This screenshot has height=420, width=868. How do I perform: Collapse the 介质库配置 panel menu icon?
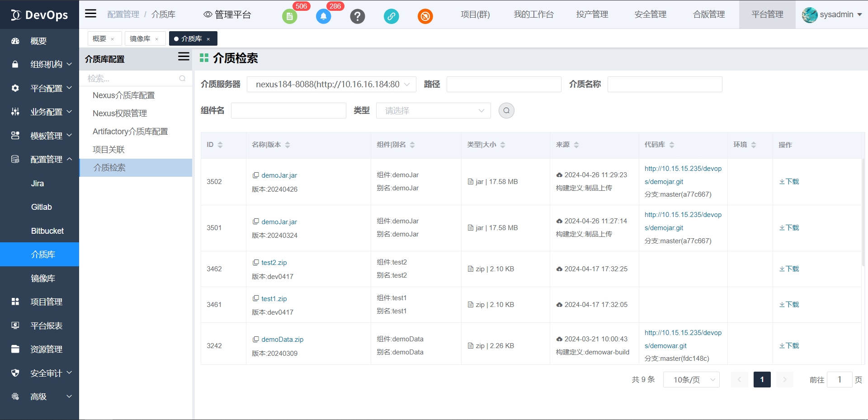click(x=184, y=57)
